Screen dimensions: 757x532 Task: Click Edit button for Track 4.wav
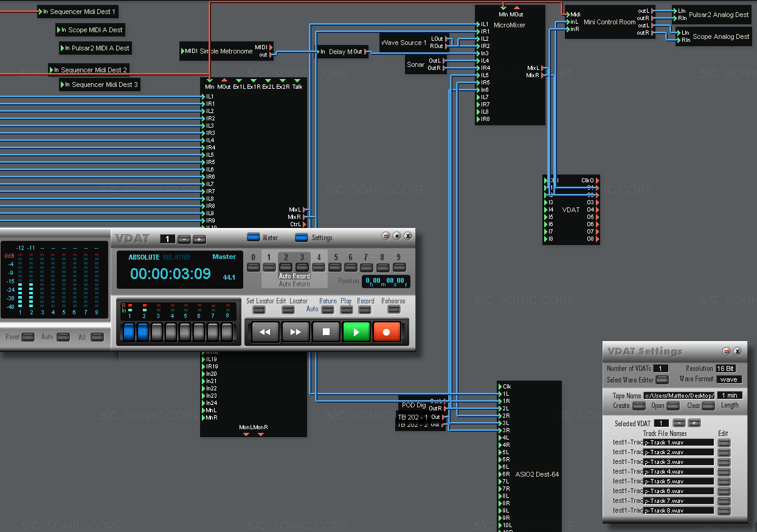724,472
